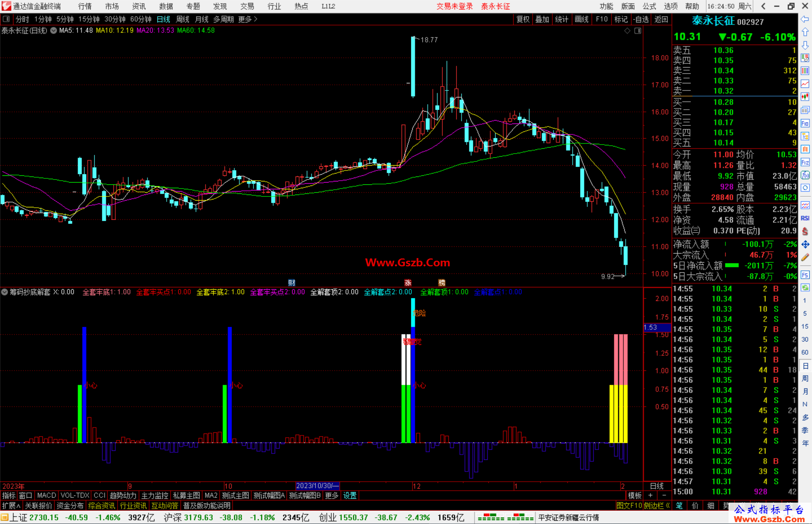Toggle the panel layout icon left of 分时

point(6,19)
